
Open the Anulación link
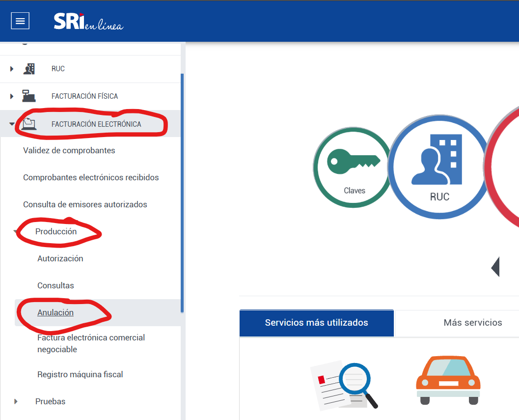(x=55, y=312)
